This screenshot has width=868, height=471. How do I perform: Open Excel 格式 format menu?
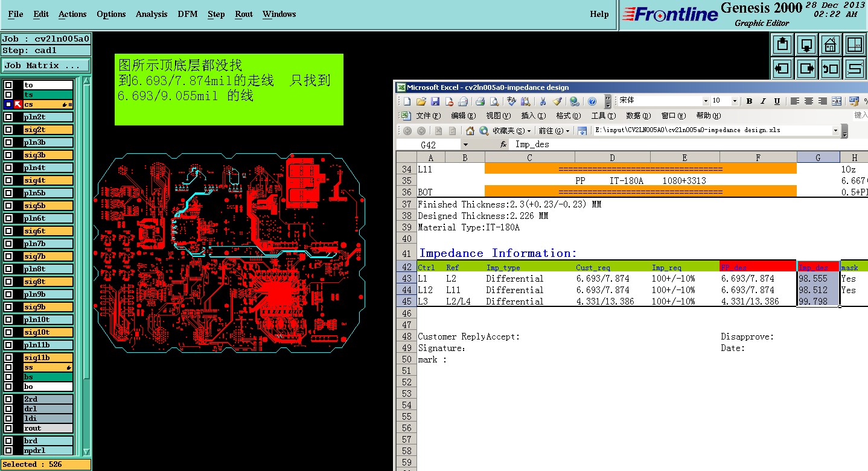568,116
